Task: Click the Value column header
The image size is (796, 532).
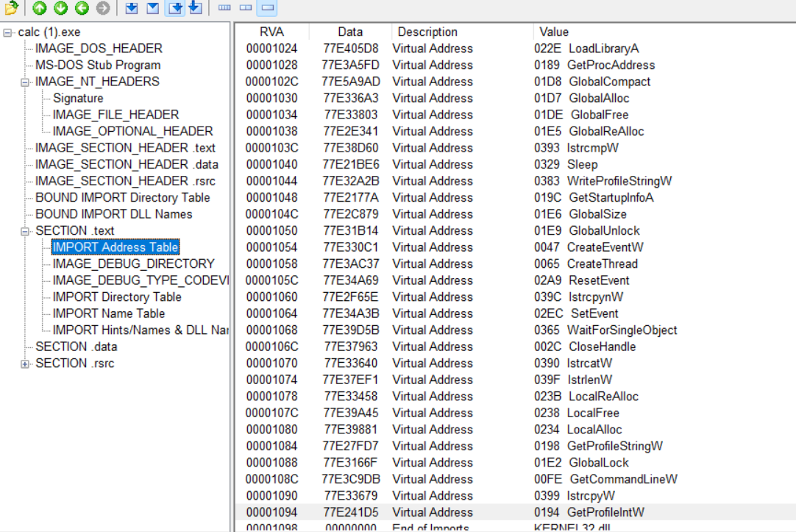Action: click(554, 32)
